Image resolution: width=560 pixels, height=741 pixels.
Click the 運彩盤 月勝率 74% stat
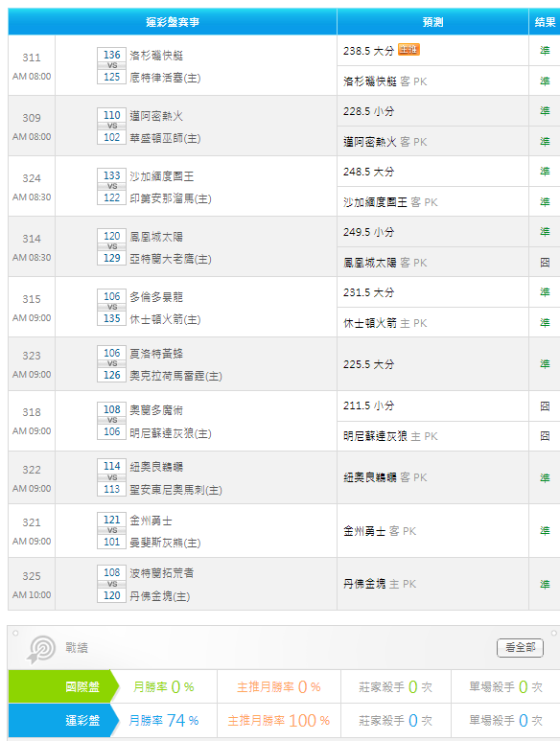pos(164,721)
